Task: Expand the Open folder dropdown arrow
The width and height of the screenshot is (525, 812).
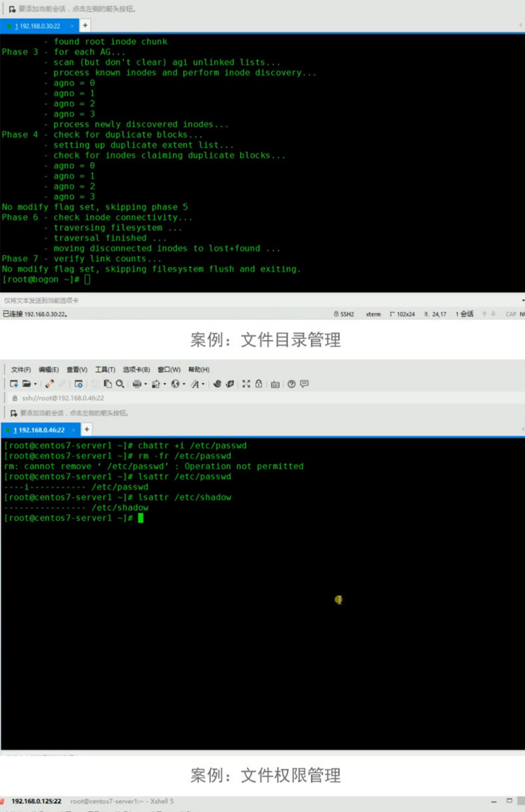Action: [x=35, y=384]
